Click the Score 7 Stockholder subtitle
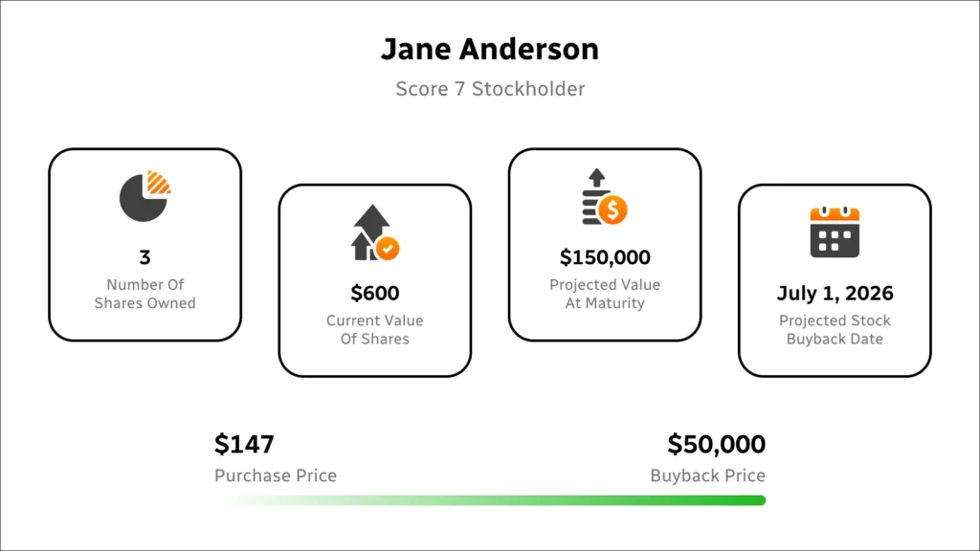980x551 pixels. 490,89
